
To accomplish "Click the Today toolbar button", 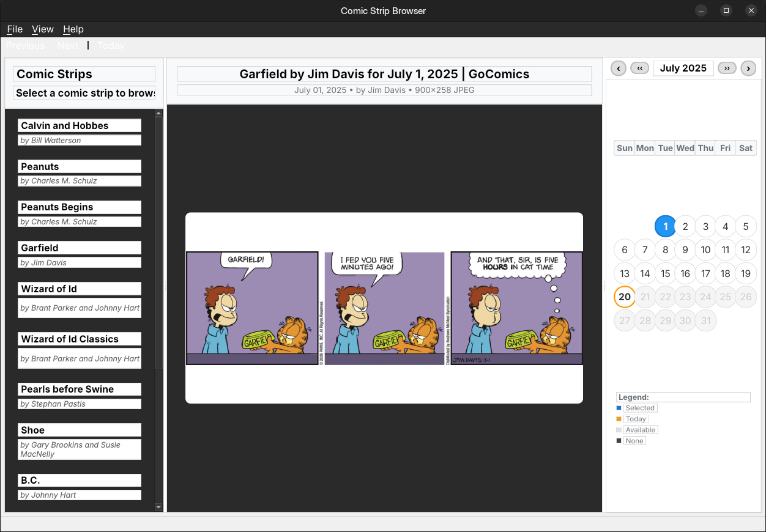I will [x=111, y=46].
